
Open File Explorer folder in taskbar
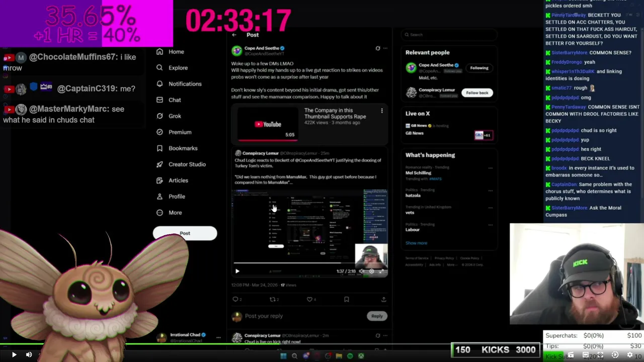pos(339,356)
